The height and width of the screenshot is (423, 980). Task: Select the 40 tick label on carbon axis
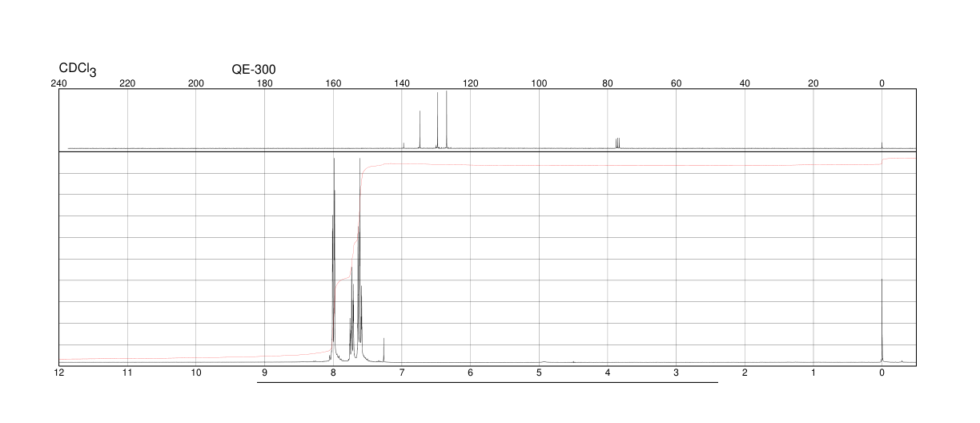pyautogui.click(x=745, y=83)
